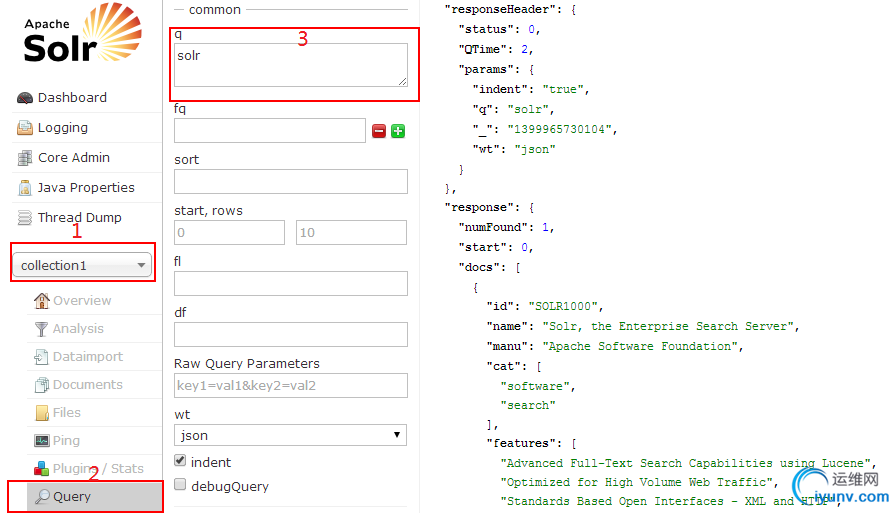Open Thread Dump

[79, 217]
